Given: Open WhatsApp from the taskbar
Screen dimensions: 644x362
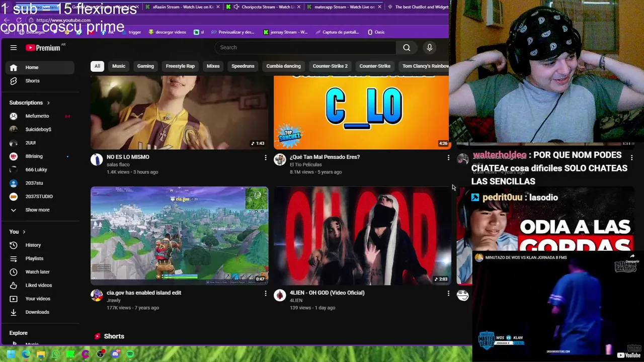Looking at the screenshot, I should (x=55, y=354).
